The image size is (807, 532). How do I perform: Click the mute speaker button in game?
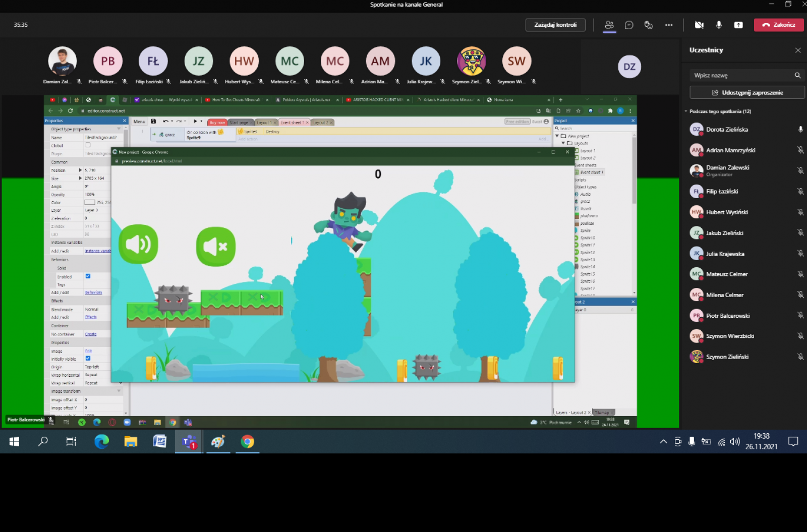click(216, 247)
